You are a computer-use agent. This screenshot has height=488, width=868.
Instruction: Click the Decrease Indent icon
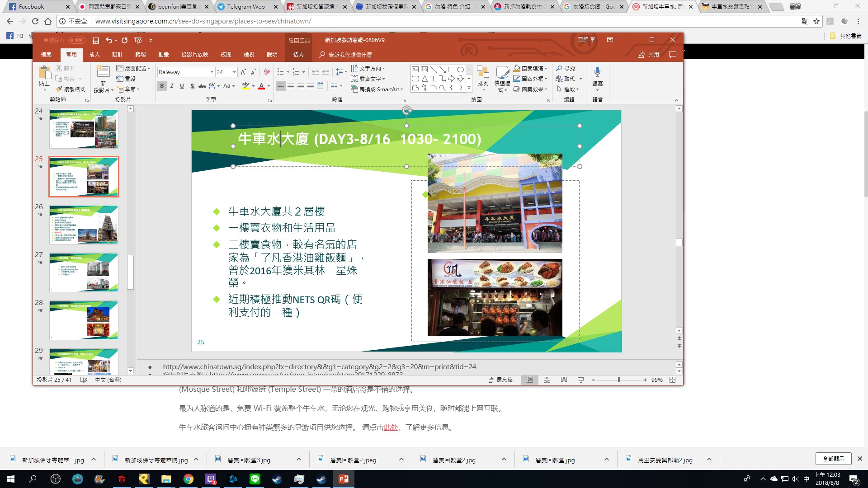point(316,72)
